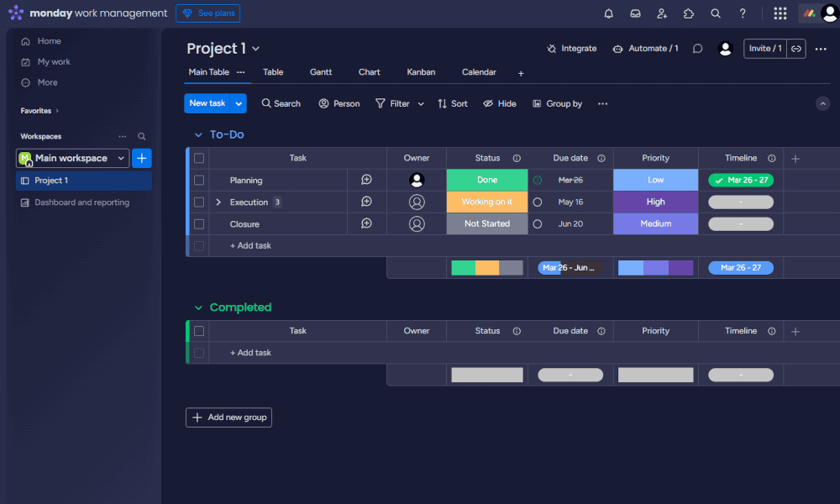Open the help question mark icon

743,13
